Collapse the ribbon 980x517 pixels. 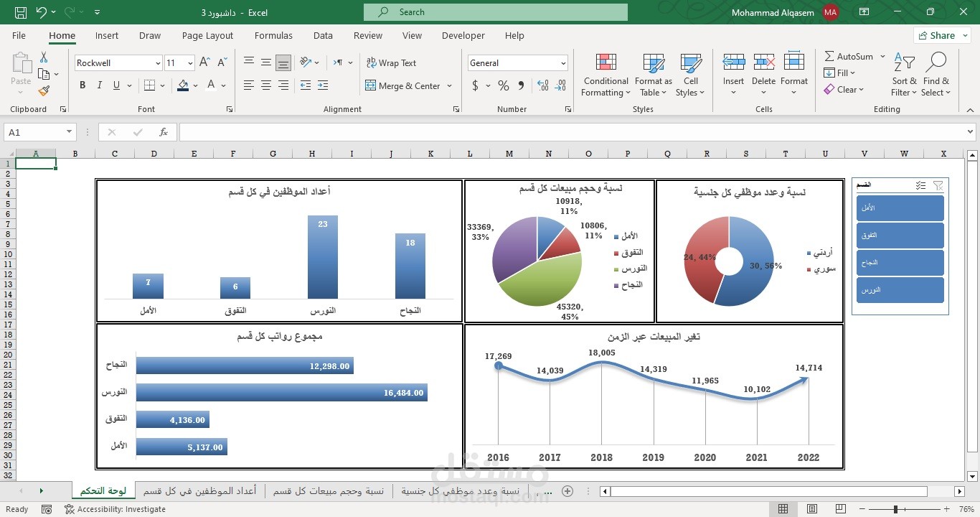click(x=969, y=109)
